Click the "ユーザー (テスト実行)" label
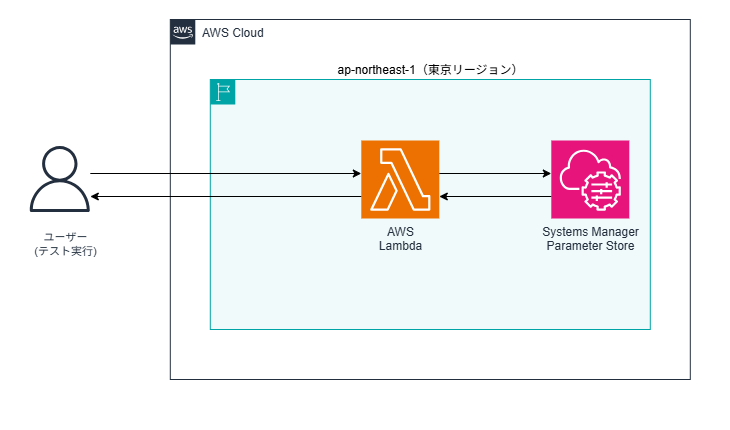 click(x=65, y=244)
